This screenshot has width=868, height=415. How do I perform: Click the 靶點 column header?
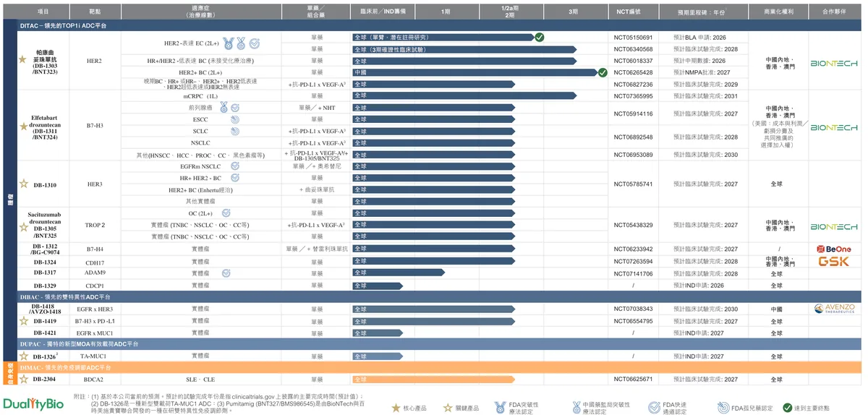[x=94, y=12]
